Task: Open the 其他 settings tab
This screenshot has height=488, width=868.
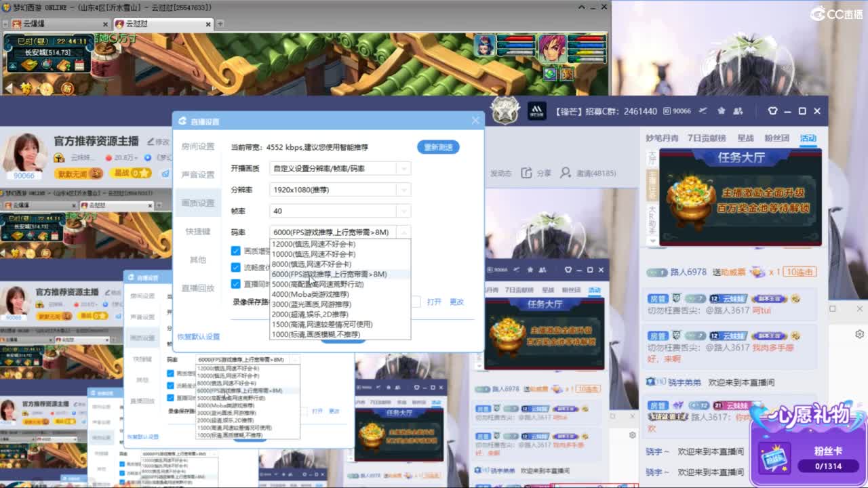Action: (x=197, y=260)
